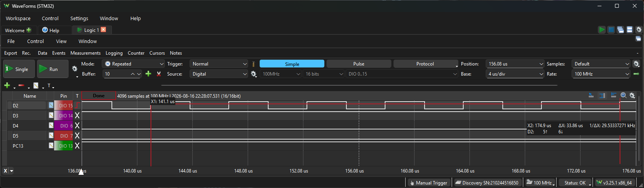Click the quick measure cursor icon
This screenshot has height=188, width=644.
click(591, 95)
